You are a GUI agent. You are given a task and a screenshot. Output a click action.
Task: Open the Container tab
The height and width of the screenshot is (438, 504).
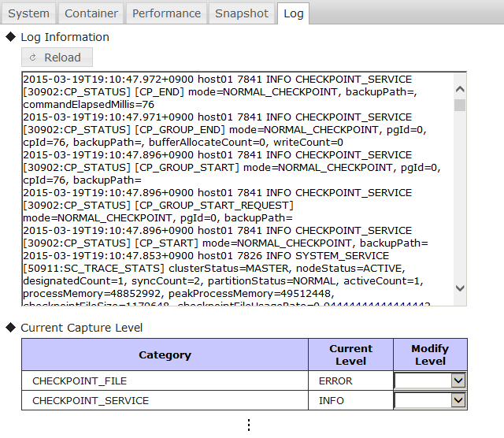tap(91, 13)
